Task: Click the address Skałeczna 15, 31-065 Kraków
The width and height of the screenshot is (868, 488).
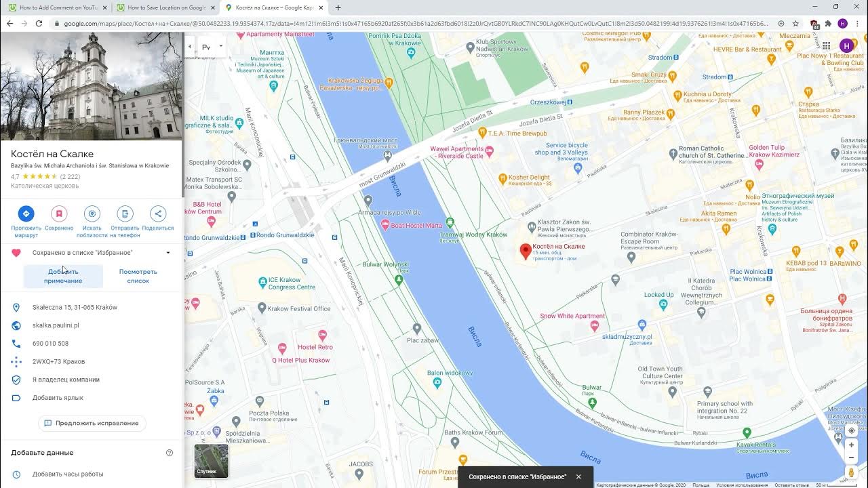Action: tap(75, 307)
